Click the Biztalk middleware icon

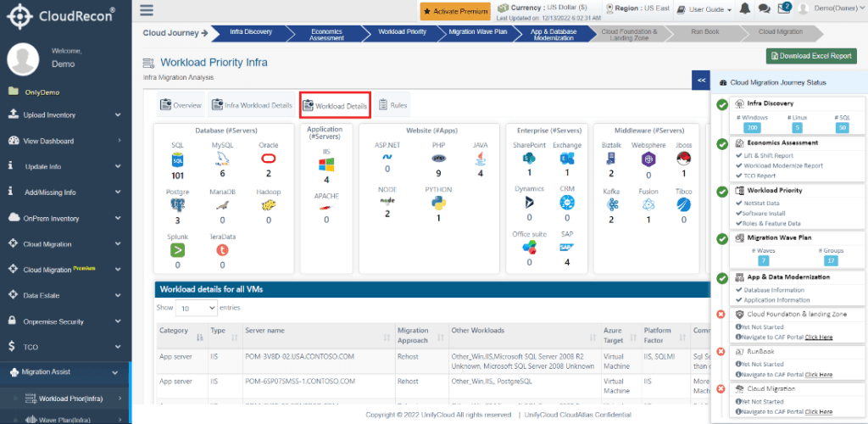(611, 159)
